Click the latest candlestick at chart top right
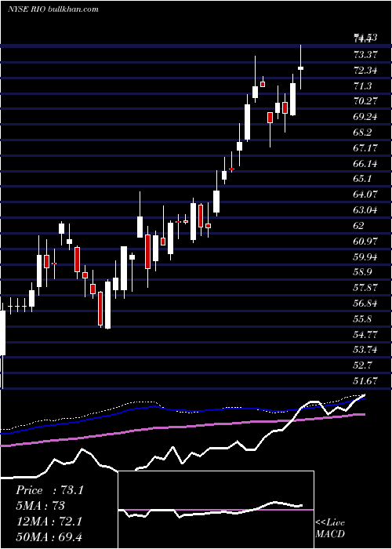The image size is (392, 549). coord(300,68)
